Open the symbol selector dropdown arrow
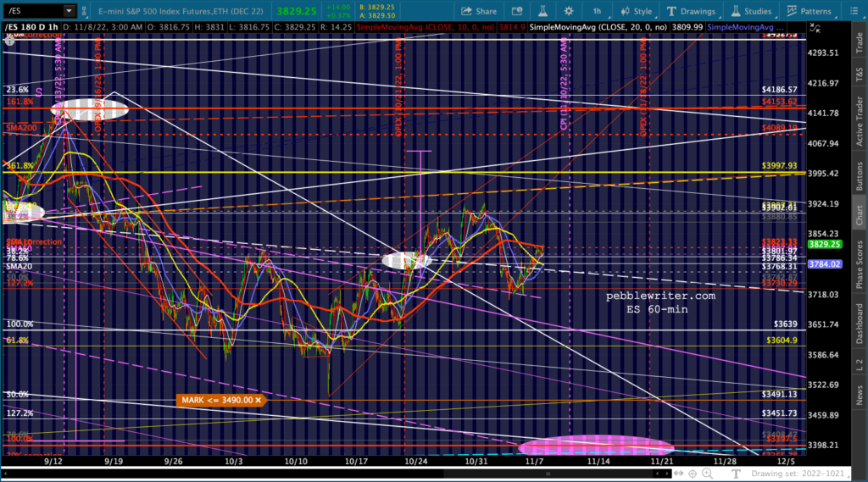This screenshot has width=868, height=482. pyautogui.click(x=70, y=10)
